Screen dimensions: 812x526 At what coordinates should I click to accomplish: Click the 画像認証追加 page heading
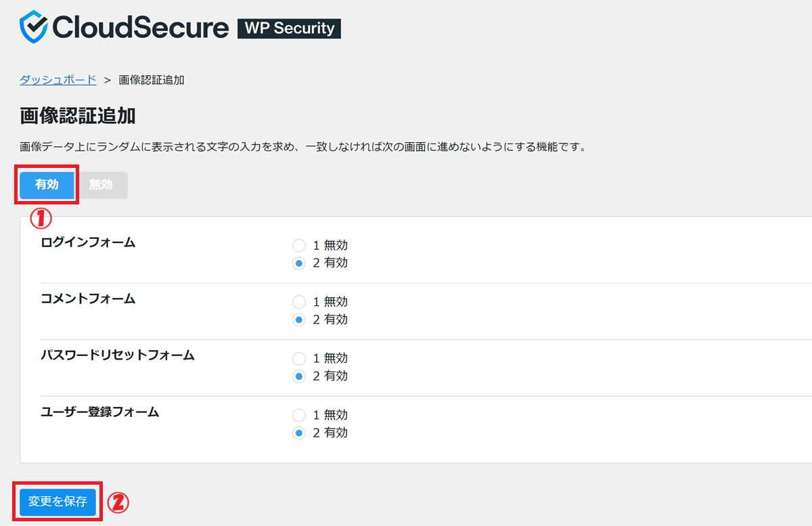pos(78,116)
